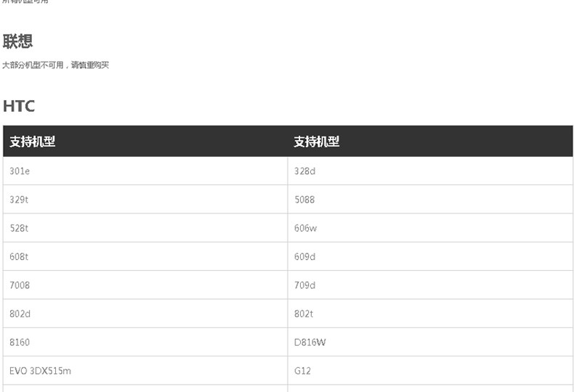574x392 pixels.
Task: Select the 7008 model cell
Action: tap(20, 285)
